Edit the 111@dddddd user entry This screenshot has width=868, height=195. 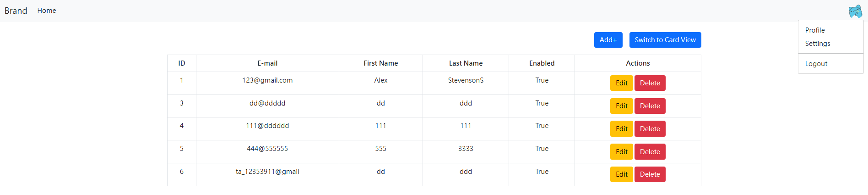(621, 129)
